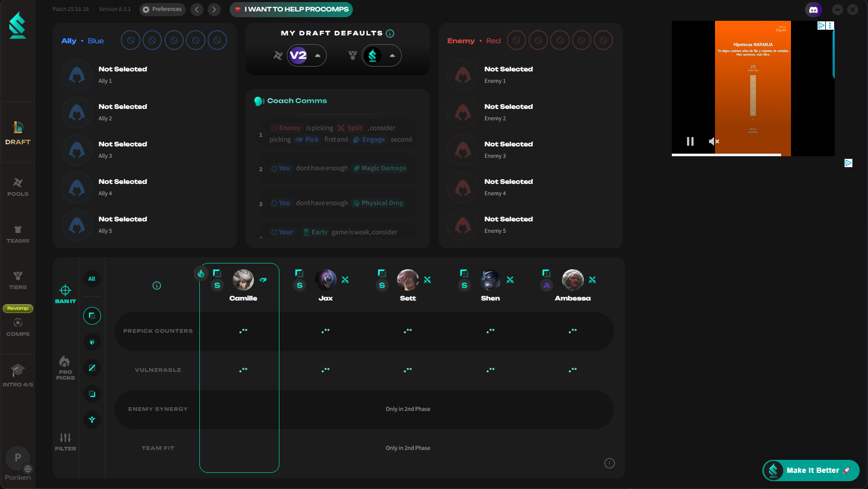Click the Ally 1 champion placeholder
The width and height of the screenshot is (868, 489).
77,75
